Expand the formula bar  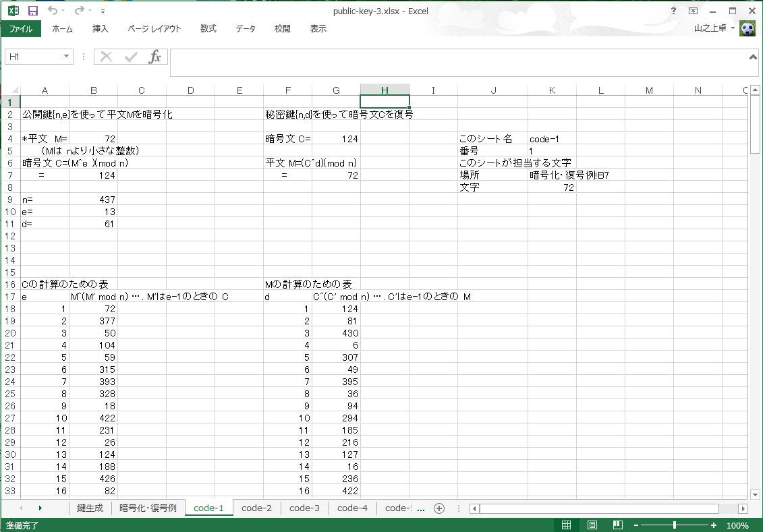point(754,57)
